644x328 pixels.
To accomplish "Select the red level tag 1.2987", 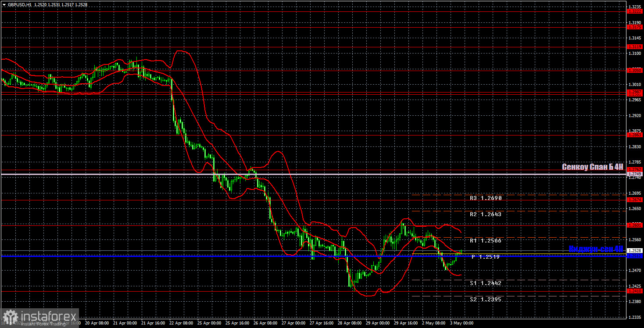I will coord(635,92).
